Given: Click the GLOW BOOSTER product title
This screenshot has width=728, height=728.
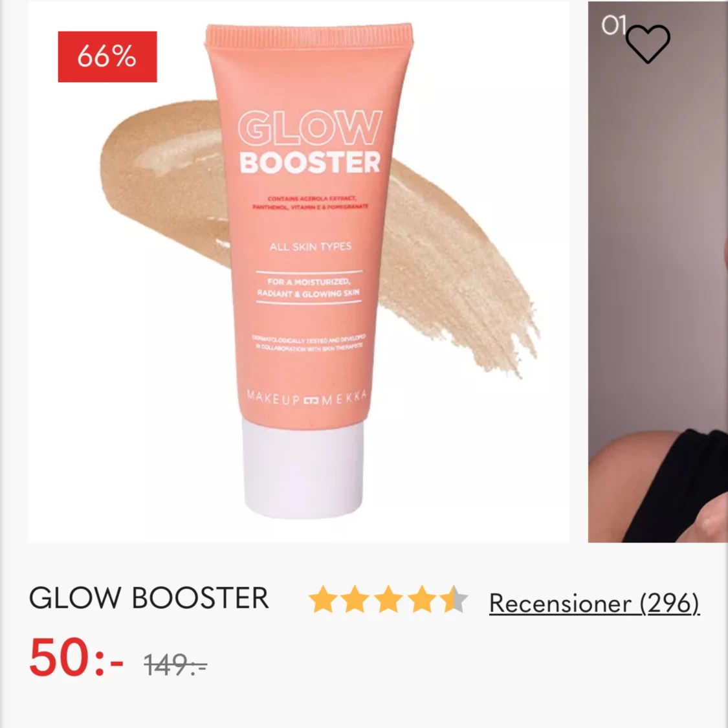Looking at the screenshot, I should tap(149, 597).
